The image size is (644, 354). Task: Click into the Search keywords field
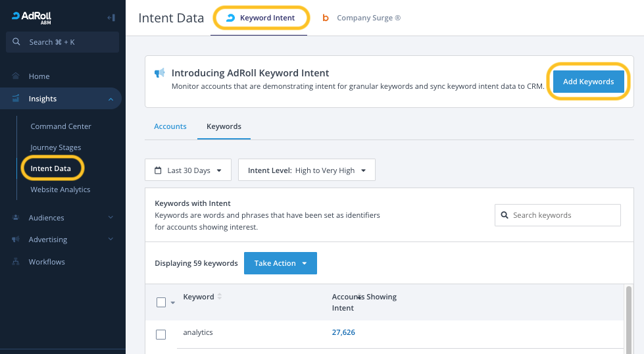point(562,215)
